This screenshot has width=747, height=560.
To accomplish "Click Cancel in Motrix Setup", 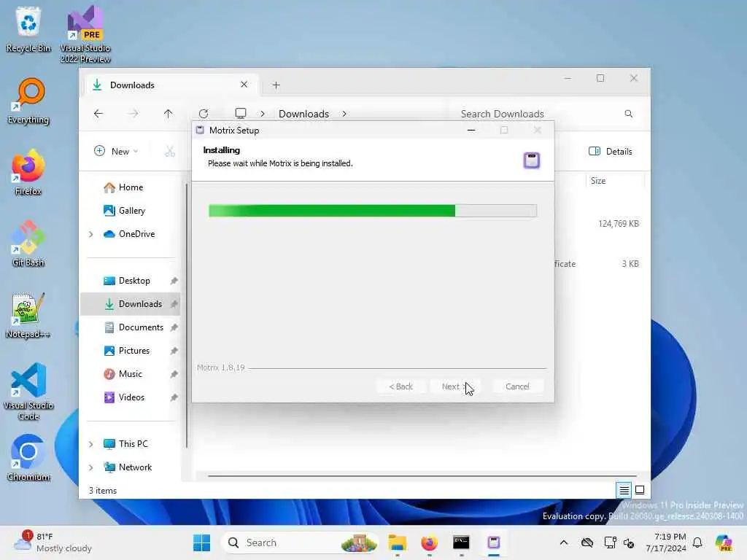I will 517,386.
